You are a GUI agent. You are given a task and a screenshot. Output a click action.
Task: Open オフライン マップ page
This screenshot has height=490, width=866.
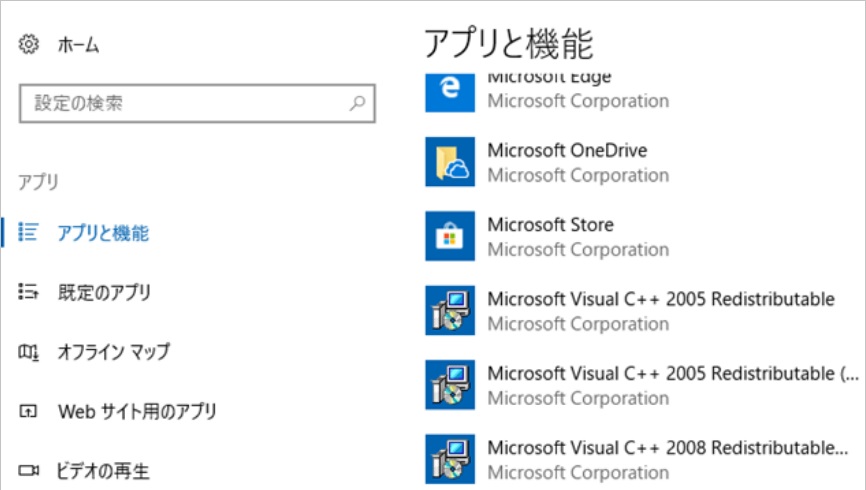114,351
